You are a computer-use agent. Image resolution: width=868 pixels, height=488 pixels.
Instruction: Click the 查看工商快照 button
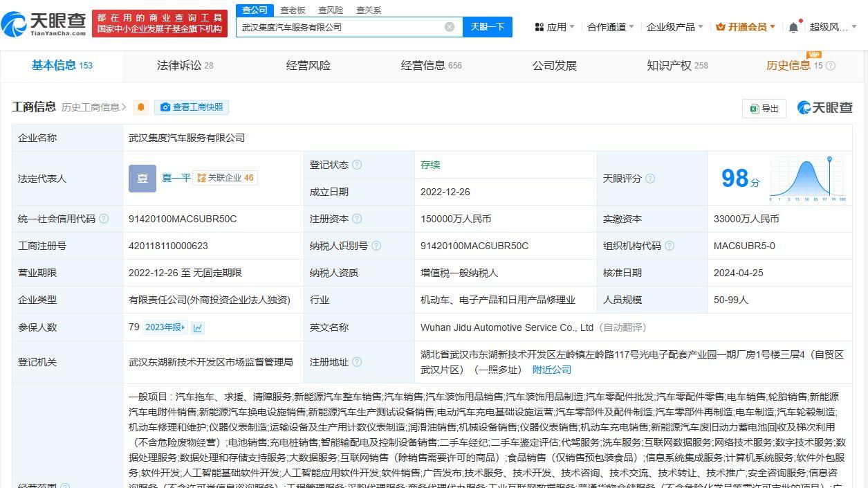[192, 107]
